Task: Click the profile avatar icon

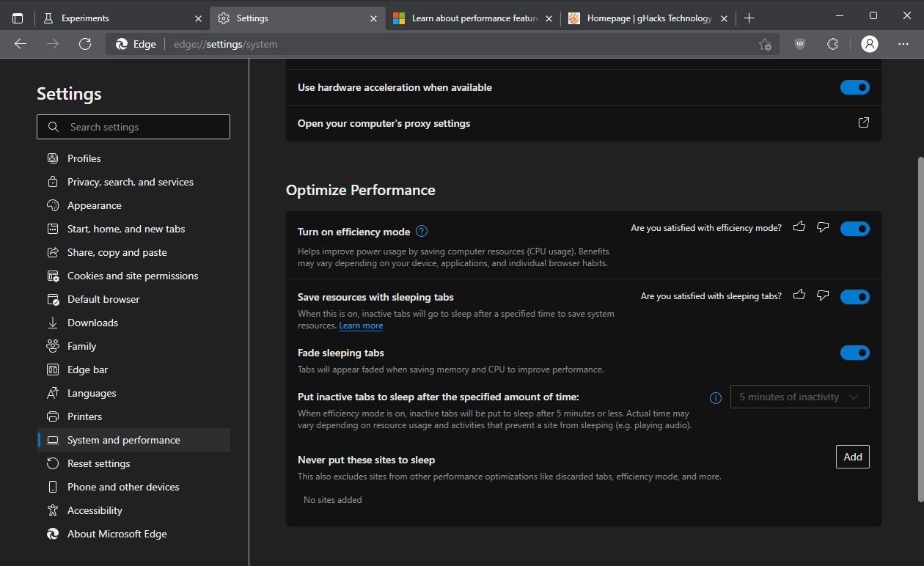Action: click(869, 44)
